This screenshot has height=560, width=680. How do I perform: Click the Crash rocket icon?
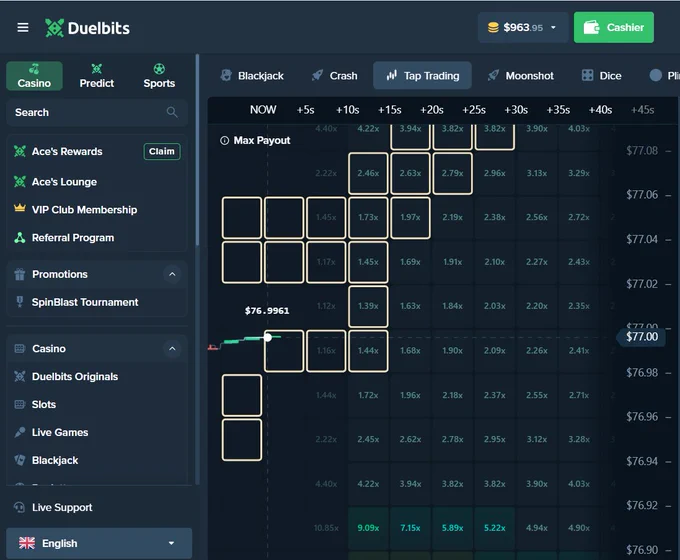click(317, 75)
